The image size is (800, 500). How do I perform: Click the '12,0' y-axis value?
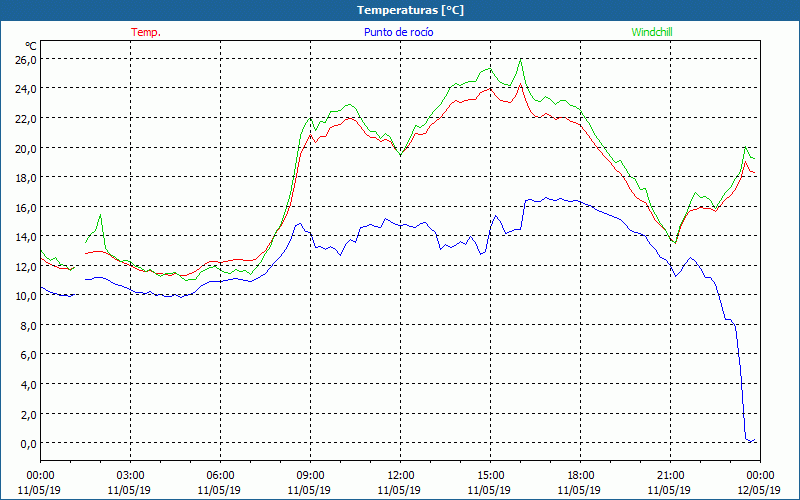28,266
